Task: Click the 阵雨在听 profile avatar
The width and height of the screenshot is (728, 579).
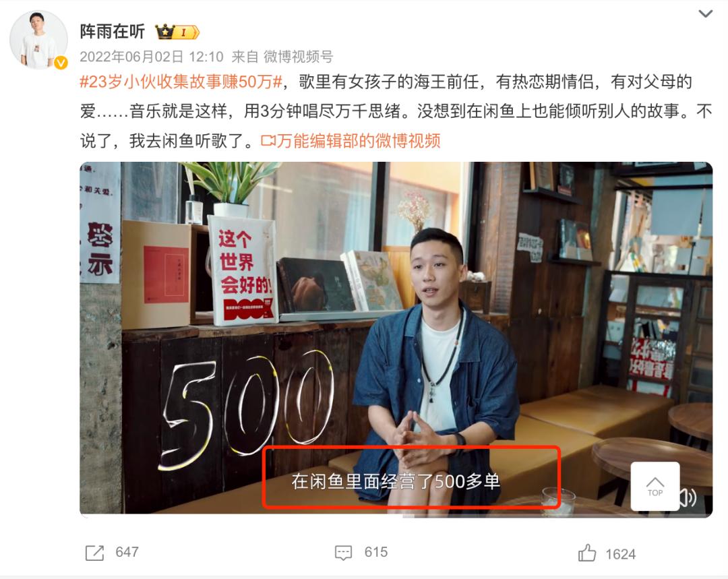Action: click(38, 40)
